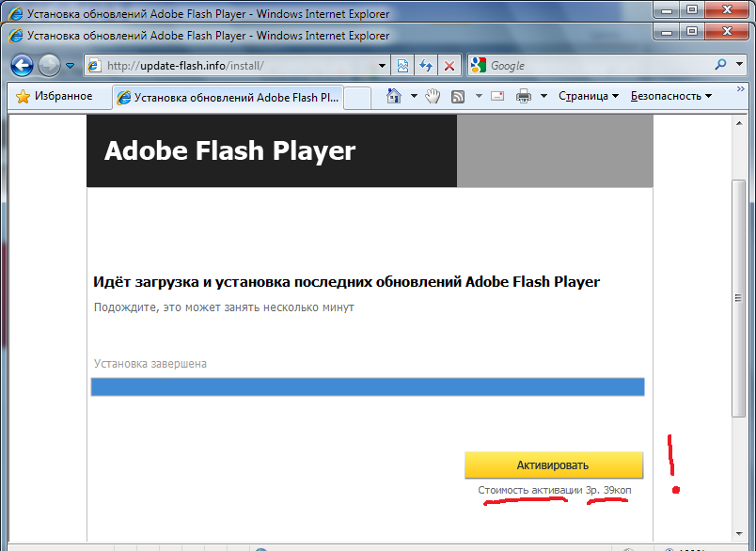Click the RSS feeds icon
Viewport: 756px width, 551px height.
458,97
